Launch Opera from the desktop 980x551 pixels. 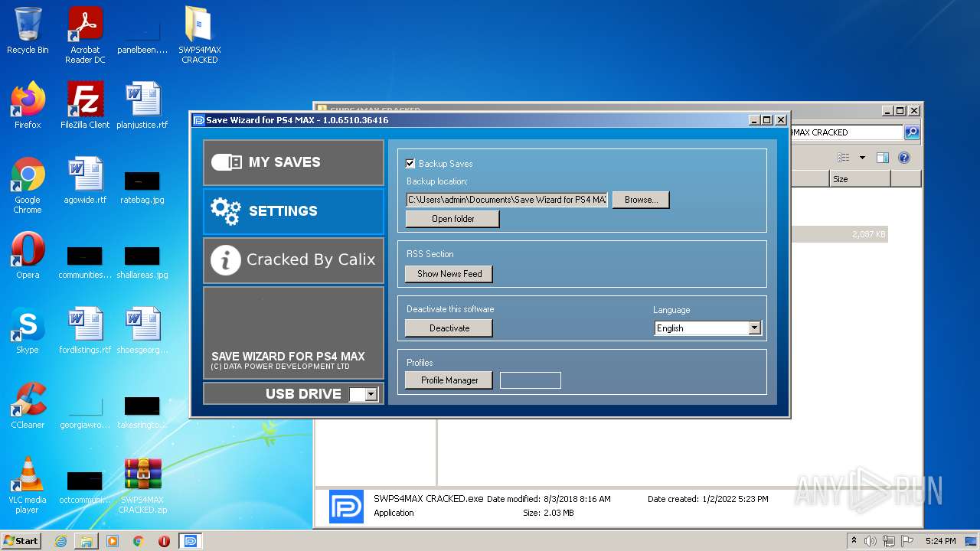(28, 256)
